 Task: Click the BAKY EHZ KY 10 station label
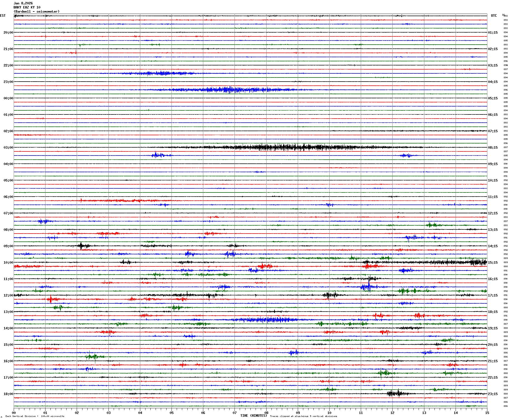(27, 7)
